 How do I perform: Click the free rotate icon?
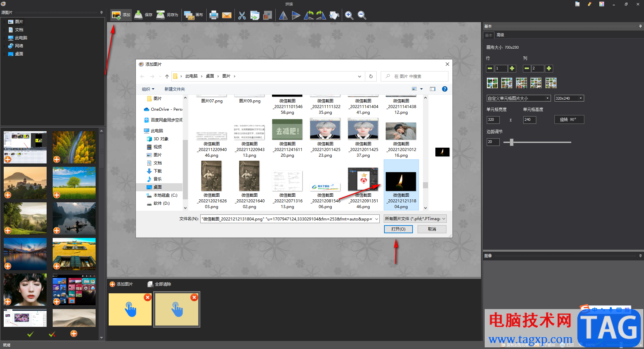(334, 15)
